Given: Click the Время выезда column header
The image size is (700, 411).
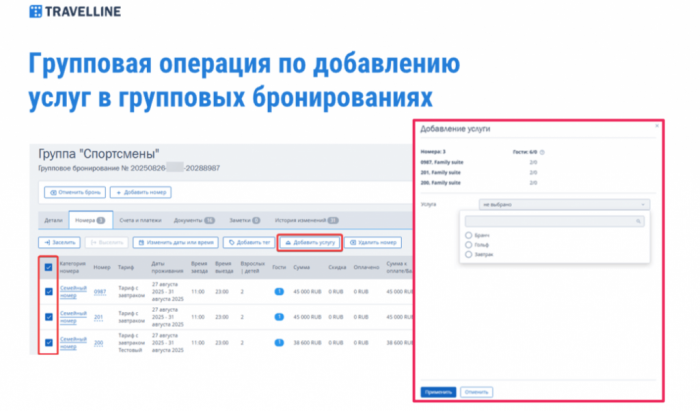Looking at the screenshot, I should (224, 267).
